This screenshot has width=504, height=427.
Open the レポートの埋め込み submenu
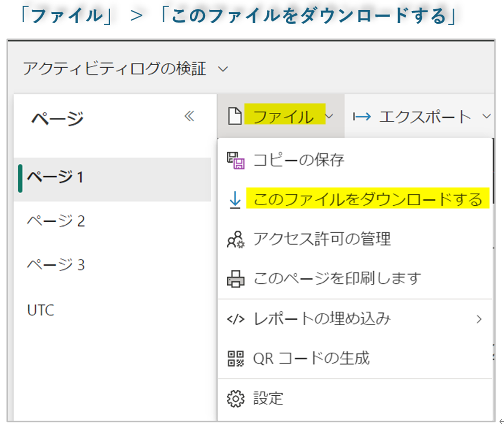tap(355, 319)
